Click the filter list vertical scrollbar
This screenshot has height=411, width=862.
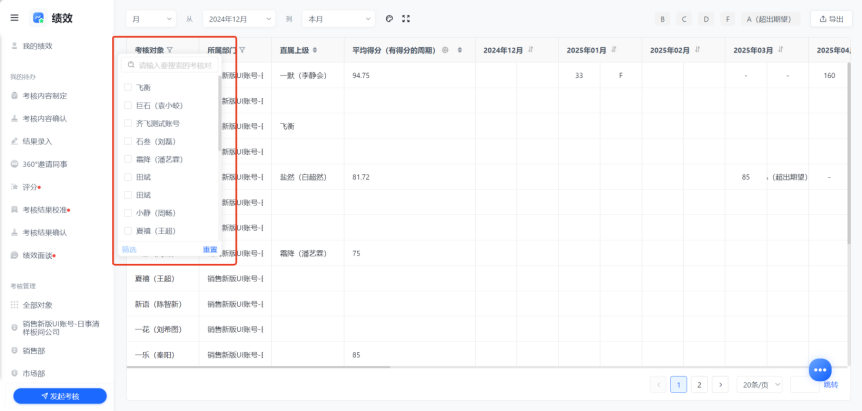pyautogui.click(x=220, y=113)
